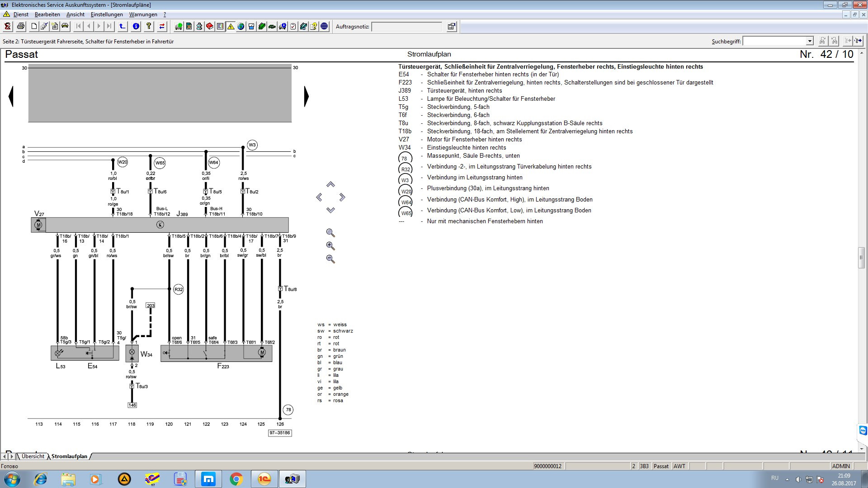
Task: Open the Suchbegriff dropdown arrow
Action: coord(810,41)
